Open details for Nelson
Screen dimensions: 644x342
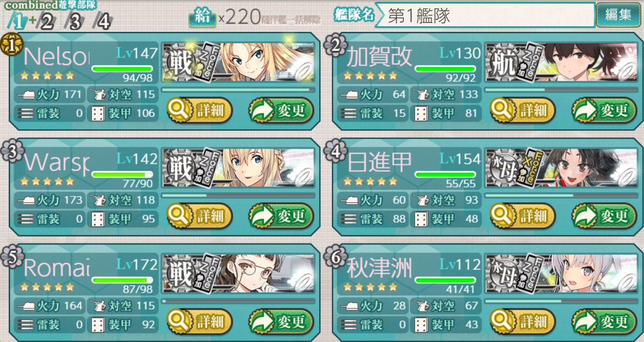(200, 111)
